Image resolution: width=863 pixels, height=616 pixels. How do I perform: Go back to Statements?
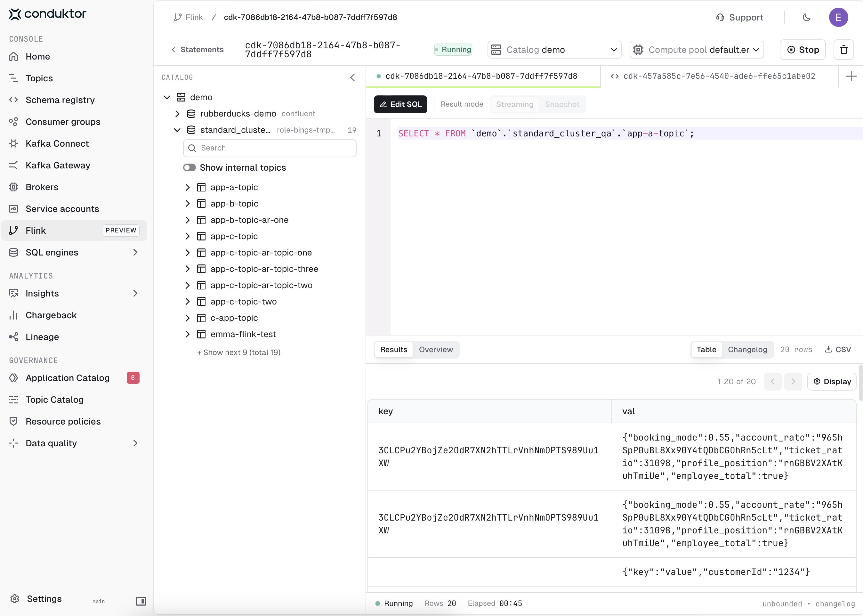click(198, 50)
